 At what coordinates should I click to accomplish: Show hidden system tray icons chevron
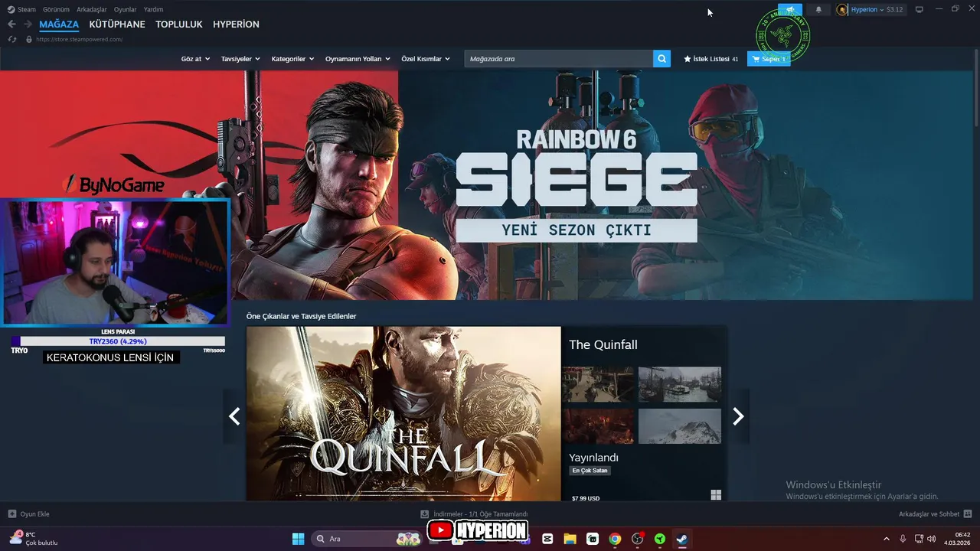[x=887, y=539]
